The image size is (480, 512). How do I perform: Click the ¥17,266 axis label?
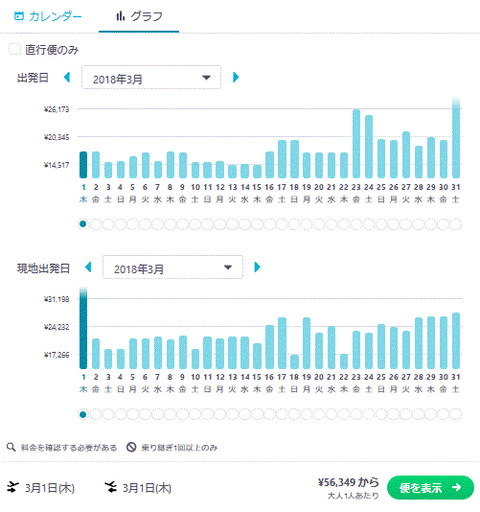click(x=56, y=355)
